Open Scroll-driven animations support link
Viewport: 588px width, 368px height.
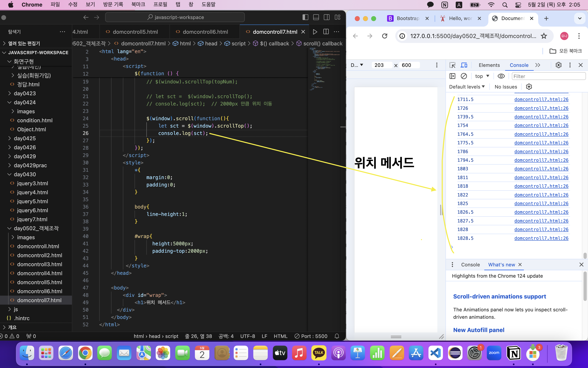pos(500,296)
